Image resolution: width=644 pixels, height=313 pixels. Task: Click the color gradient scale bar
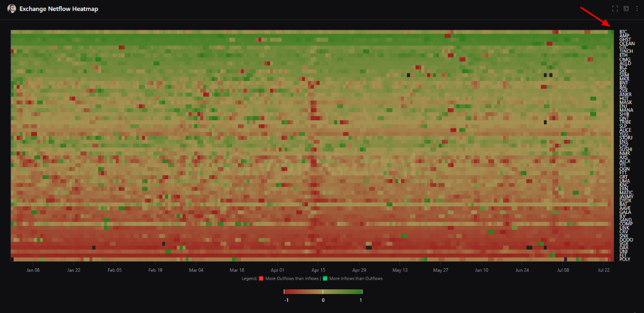pyautogui.click(x=323, y=291)
